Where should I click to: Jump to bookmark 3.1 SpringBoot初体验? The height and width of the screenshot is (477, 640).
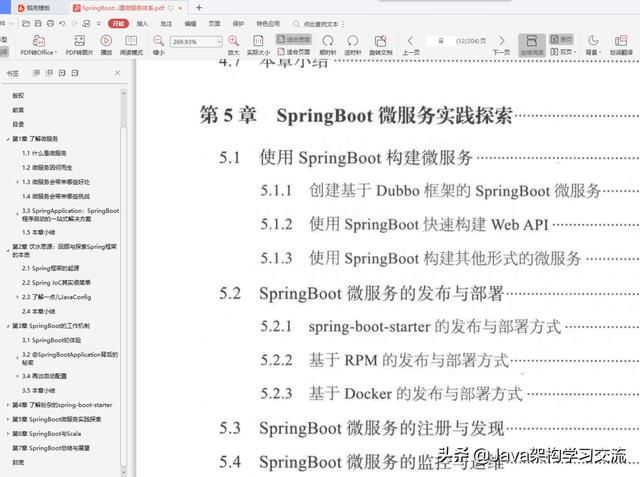pos(51,340)
